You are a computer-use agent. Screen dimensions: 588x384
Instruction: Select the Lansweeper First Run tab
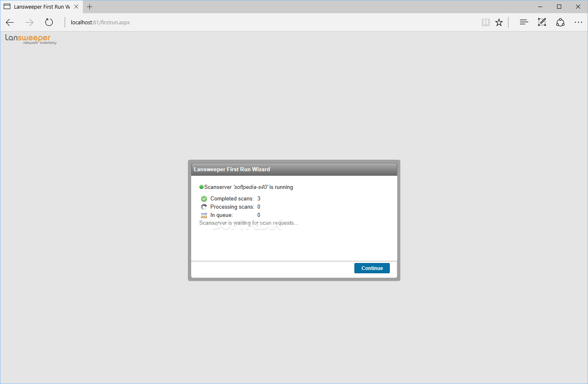[x=41, y=7]
